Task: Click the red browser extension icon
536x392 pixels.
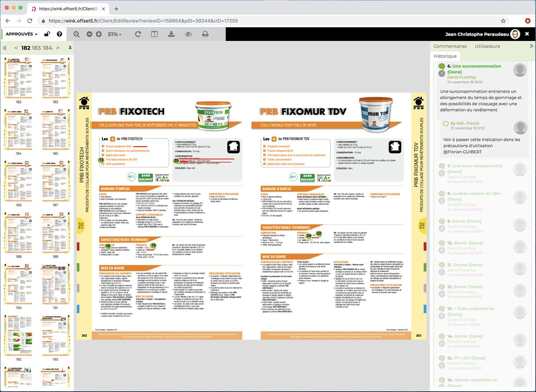Action: 528,21
